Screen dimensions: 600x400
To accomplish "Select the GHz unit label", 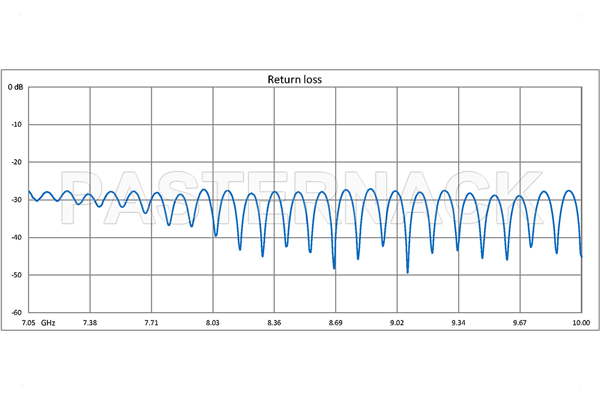I will (49, 323).
